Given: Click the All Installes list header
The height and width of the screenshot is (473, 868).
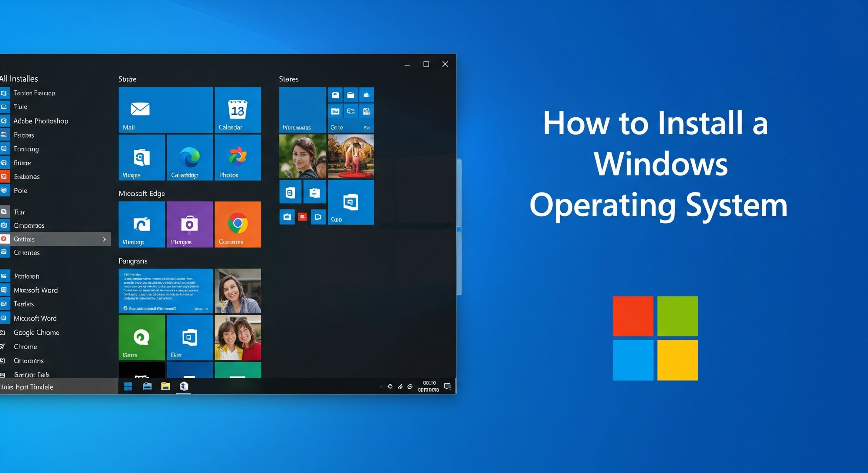Looking at the screenshot, I should [x=19, y=79].
